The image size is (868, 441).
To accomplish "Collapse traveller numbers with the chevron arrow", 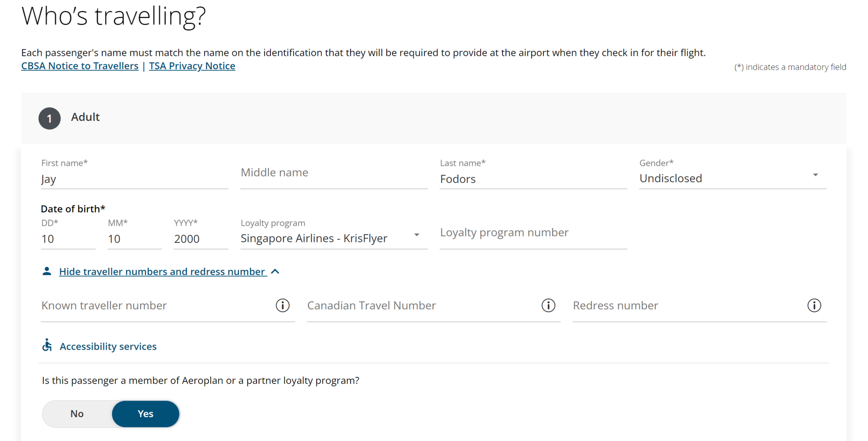I will click(x=275, y=271).
